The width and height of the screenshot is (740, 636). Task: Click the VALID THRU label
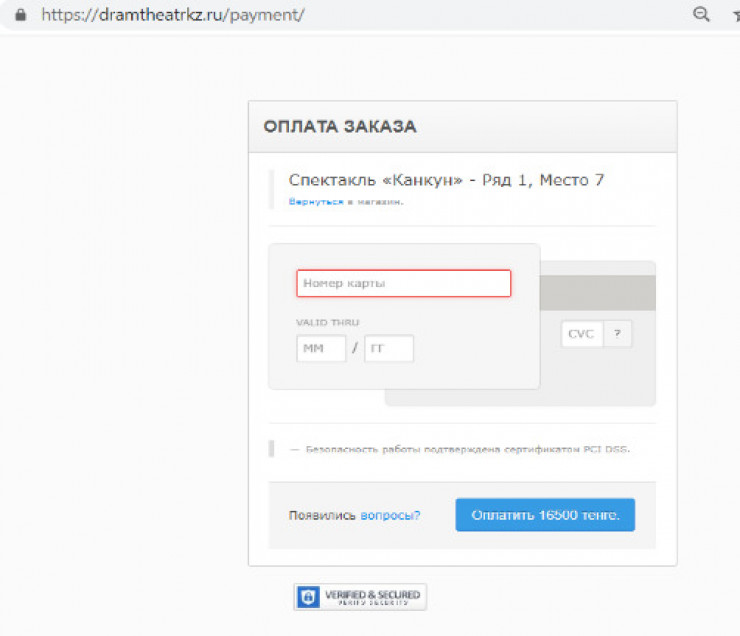click(x=327, y=322)
